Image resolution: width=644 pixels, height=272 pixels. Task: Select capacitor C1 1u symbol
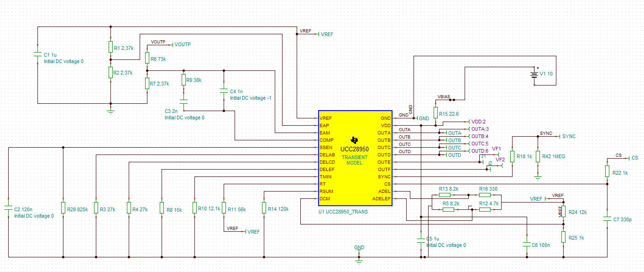38,54
